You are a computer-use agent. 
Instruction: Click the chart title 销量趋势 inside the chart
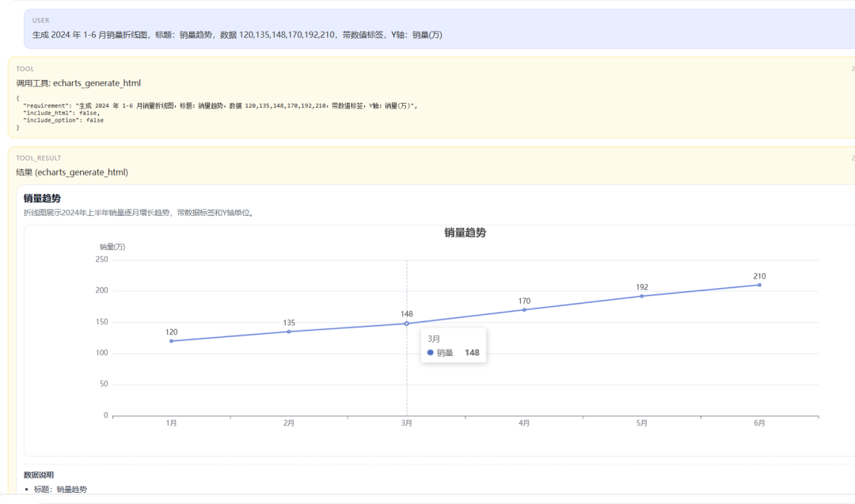(465, 233)
